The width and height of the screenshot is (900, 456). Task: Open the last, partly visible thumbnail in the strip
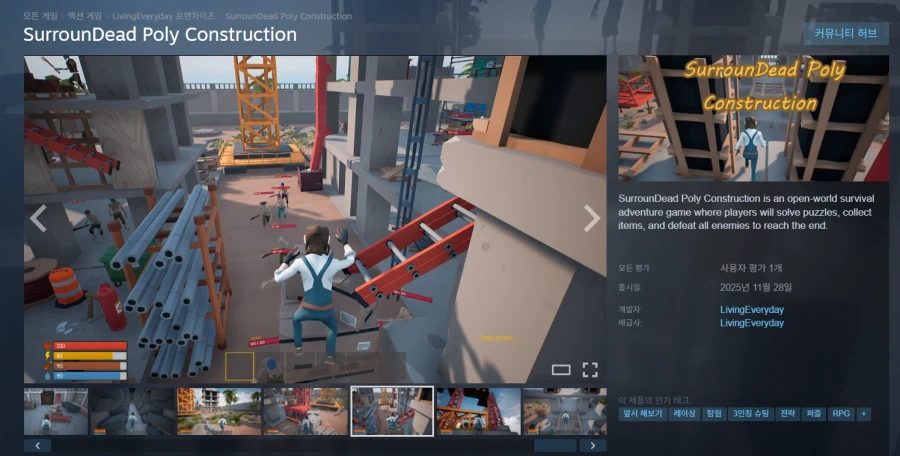point(564,411)
